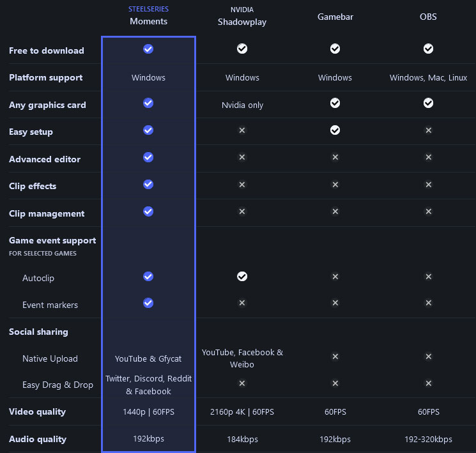Click Shadowplay checkmark in Autoclip row

pos(242,276)
